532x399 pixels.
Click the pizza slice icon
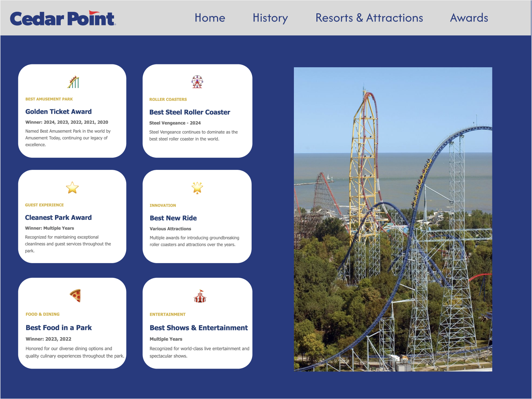click(75, 296)
